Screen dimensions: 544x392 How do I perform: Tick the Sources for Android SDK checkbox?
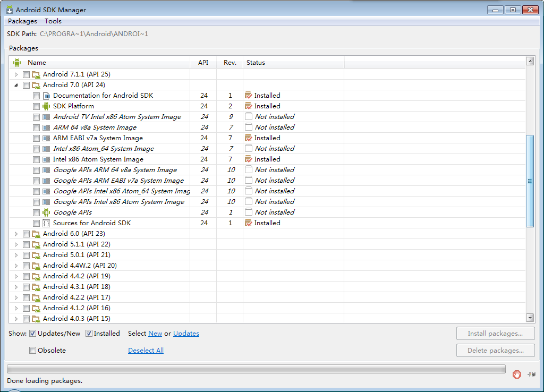point(37,224)
